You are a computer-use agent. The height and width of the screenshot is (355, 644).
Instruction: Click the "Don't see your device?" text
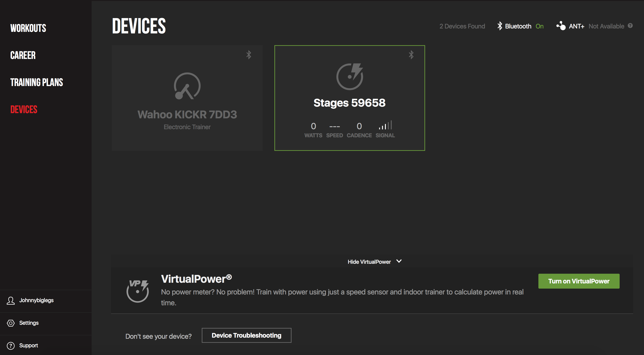[x=158, y=336]
